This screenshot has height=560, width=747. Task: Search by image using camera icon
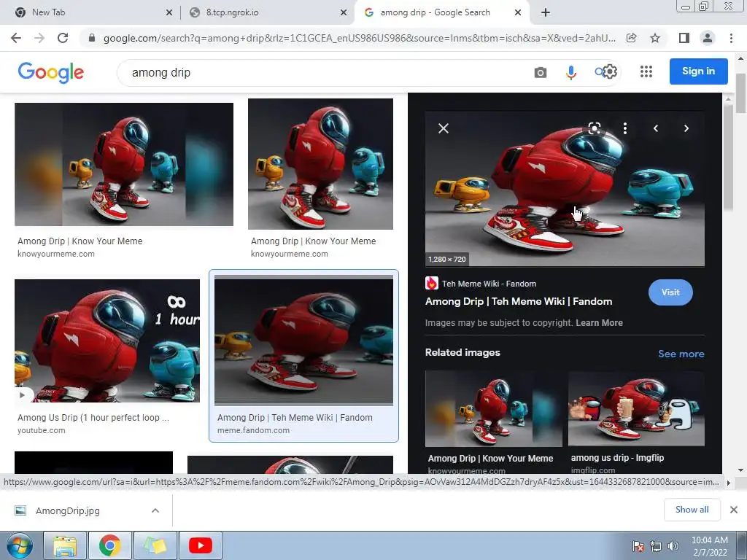click(x=541, y=72)
